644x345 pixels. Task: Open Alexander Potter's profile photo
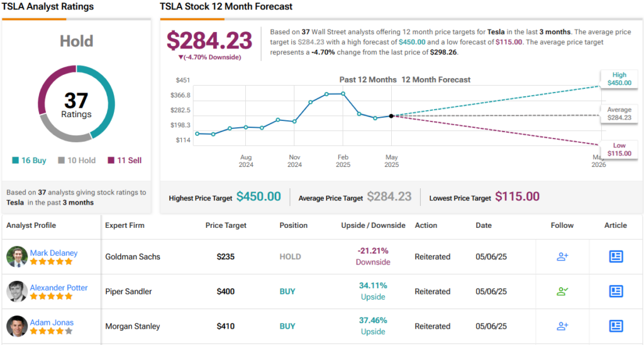[17, 291]
